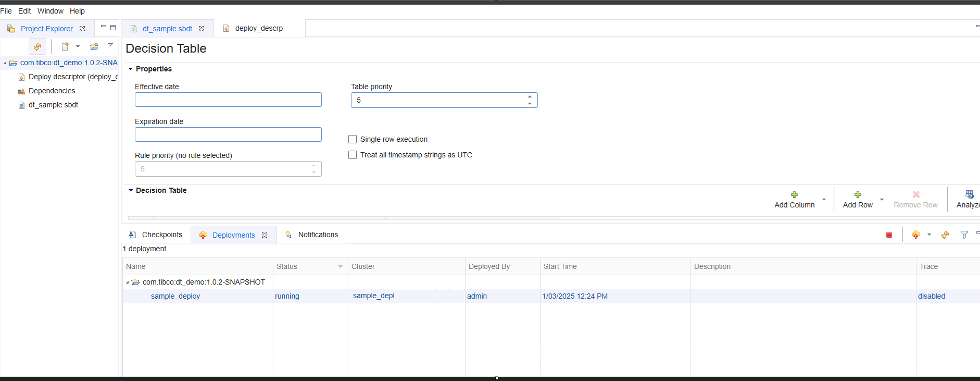This screenshot has height=381, width=980.
Task: Click the cloud deploy icon in Deployments toolbar
Action: [916, 235]
